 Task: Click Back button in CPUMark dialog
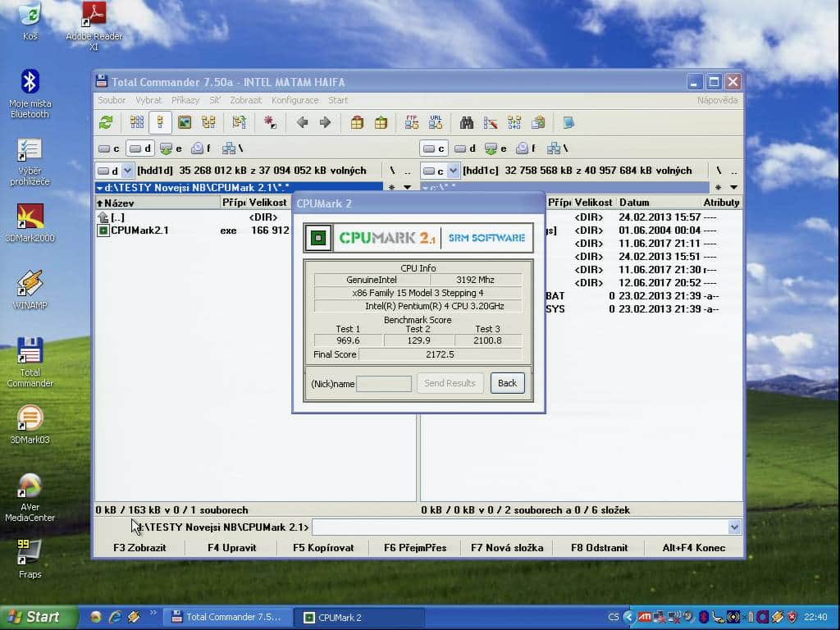[507, 383]
